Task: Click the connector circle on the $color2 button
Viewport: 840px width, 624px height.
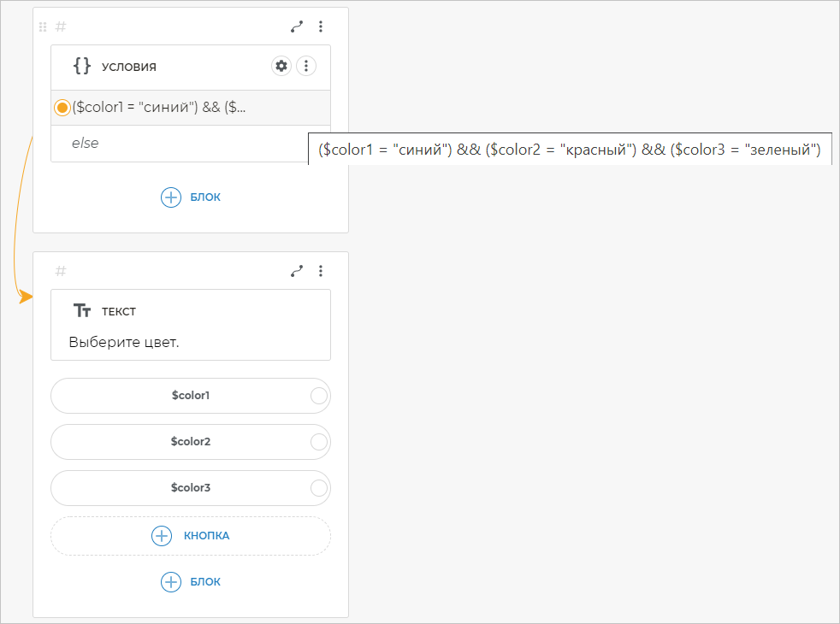Action: click(318, 442)
